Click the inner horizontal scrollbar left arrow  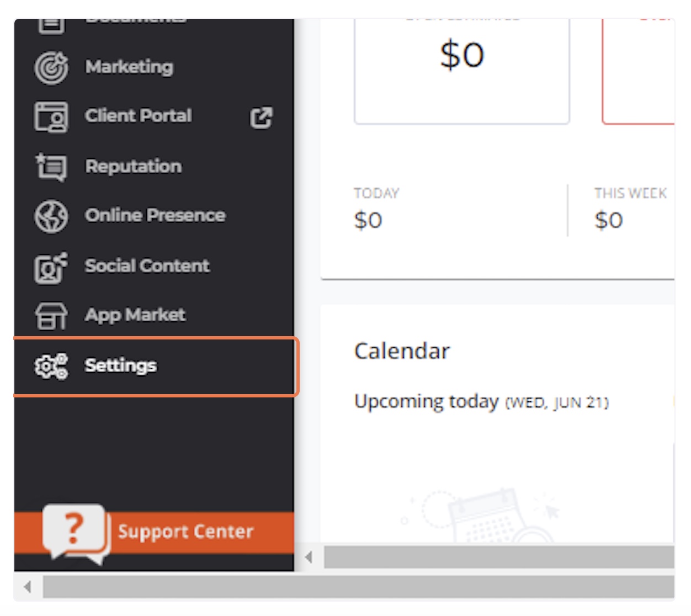pos(309,557)
